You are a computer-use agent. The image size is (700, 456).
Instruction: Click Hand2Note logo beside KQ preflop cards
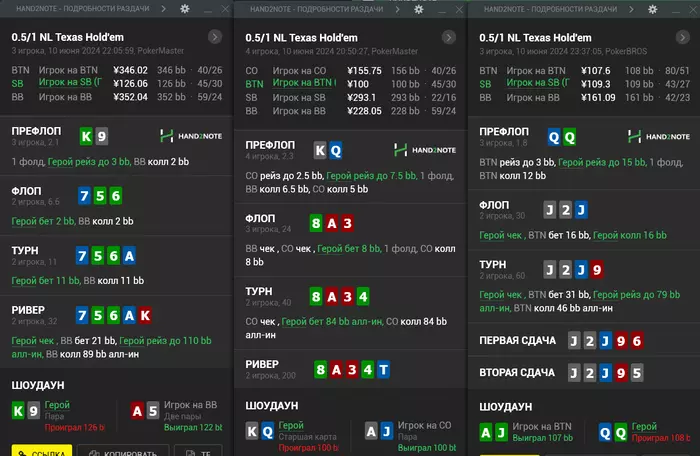425,150
